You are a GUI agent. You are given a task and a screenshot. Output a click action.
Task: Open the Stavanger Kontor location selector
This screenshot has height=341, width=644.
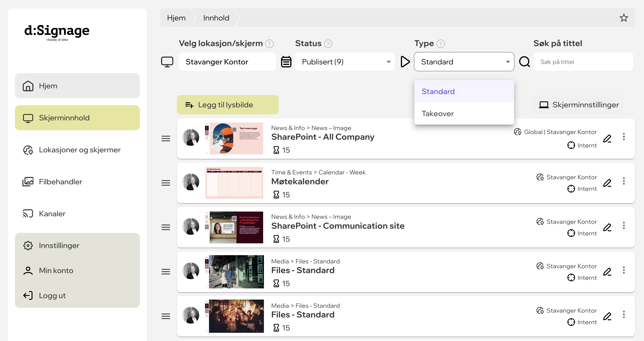coord(227,62)
